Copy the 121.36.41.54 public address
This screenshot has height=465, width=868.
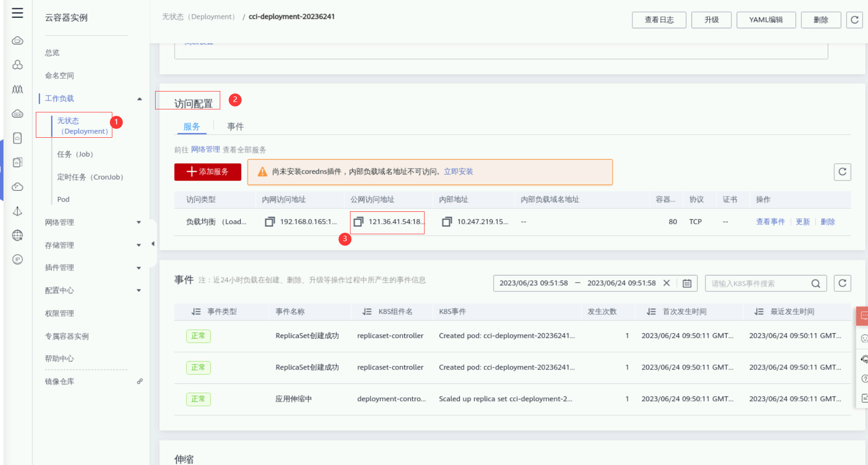pyautogui.click(x=358, y=222)
